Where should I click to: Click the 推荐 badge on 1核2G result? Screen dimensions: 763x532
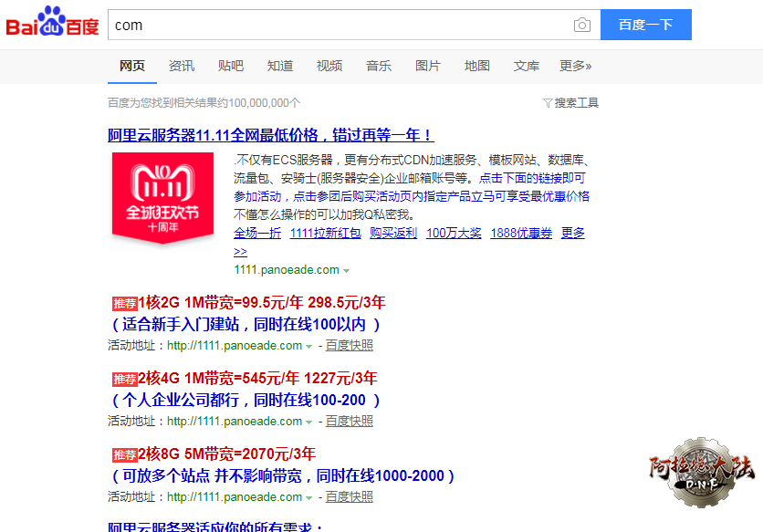coord(124,304)
